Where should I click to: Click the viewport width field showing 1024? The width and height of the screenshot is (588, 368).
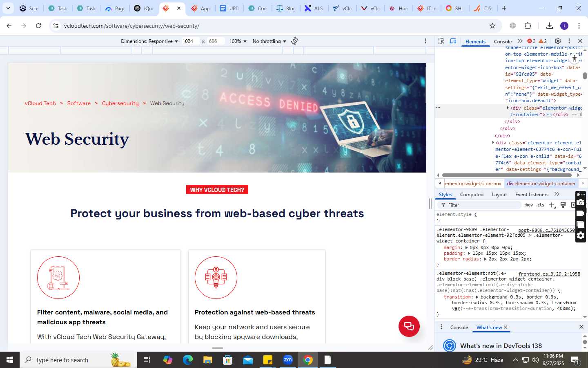(x=191, y=41)
